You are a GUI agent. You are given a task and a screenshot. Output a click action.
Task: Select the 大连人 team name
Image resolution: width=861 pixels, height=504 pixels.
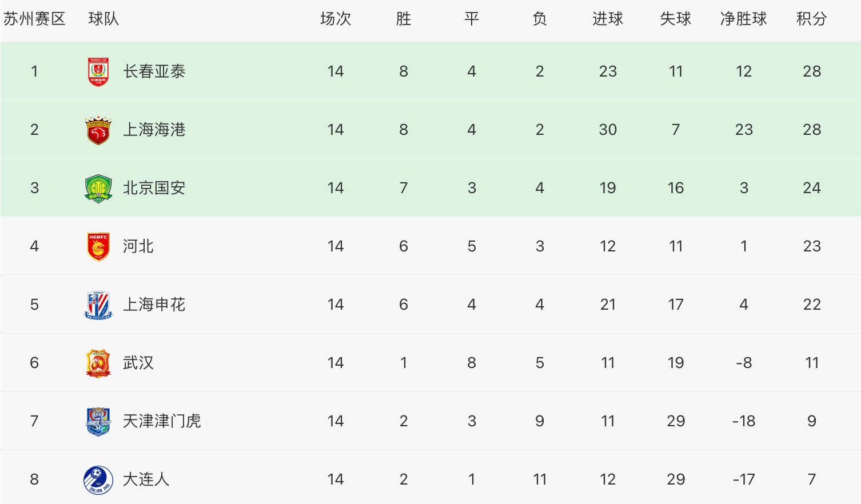pos(146,479)
